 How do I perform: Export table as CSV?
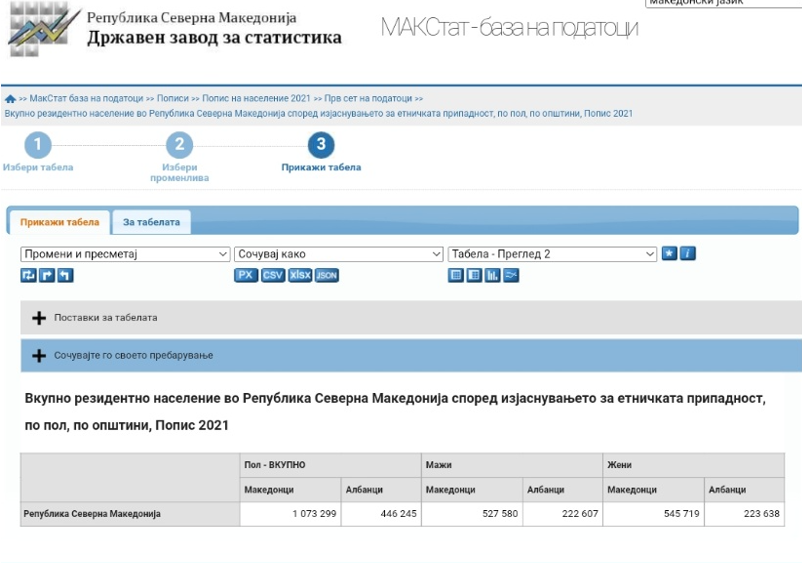click(x=273, y=276)
